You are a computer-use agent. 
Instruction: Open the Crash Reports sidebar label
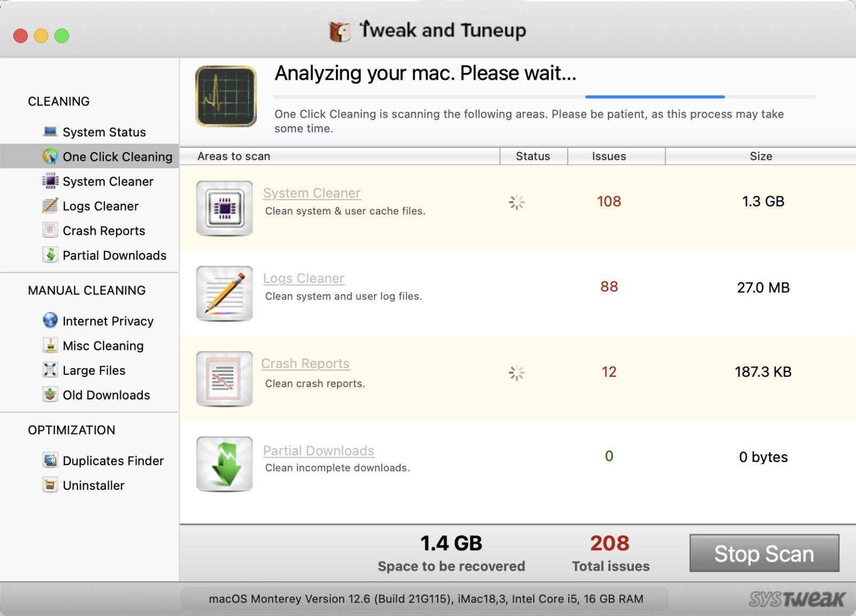click(x=104, y=230)
